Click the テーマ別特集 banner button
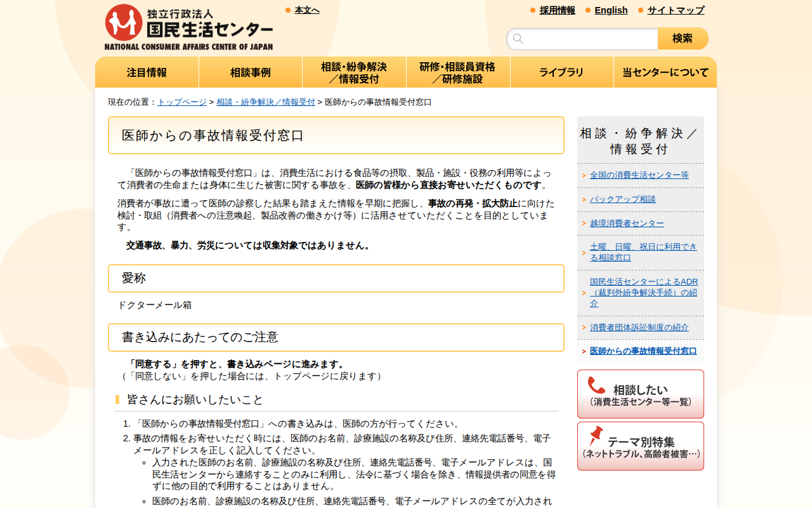The image size is (812, 508). coord(641,446)
